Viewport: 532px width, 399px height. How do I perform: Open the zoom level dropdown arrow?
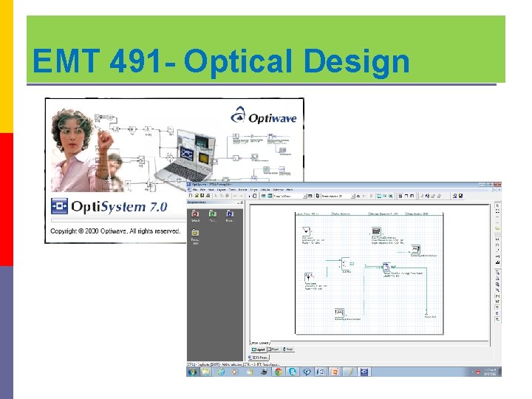[304, 196]
